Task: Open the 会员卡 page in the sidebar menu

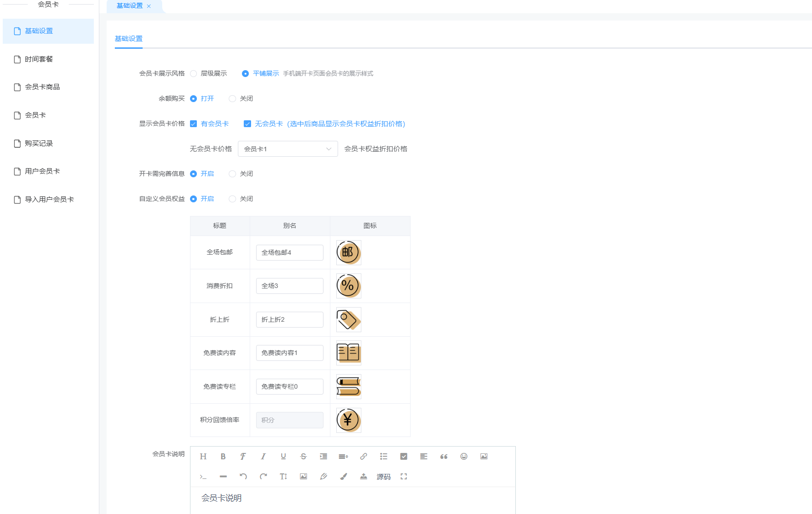Action: pyautogui.click(x=48, y=115)
